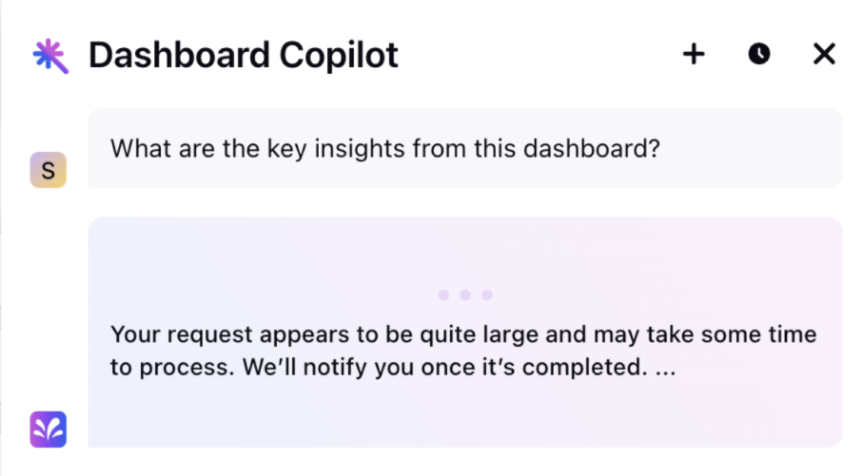The image size is (868, 476).
Task: Open chat history via clock icon
Action: (x=759, y=54)
